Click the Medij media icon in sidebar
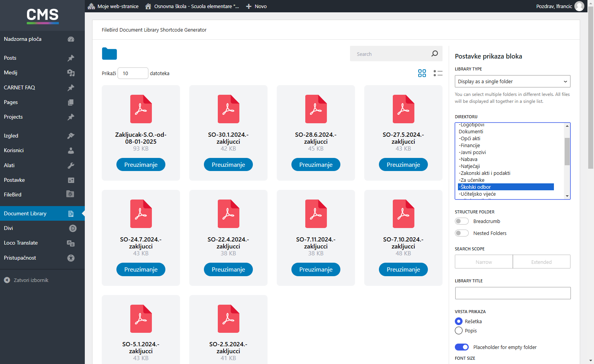The width and height of the screenshot is (594, 364). pyautogui.click(x=71, y=73)
